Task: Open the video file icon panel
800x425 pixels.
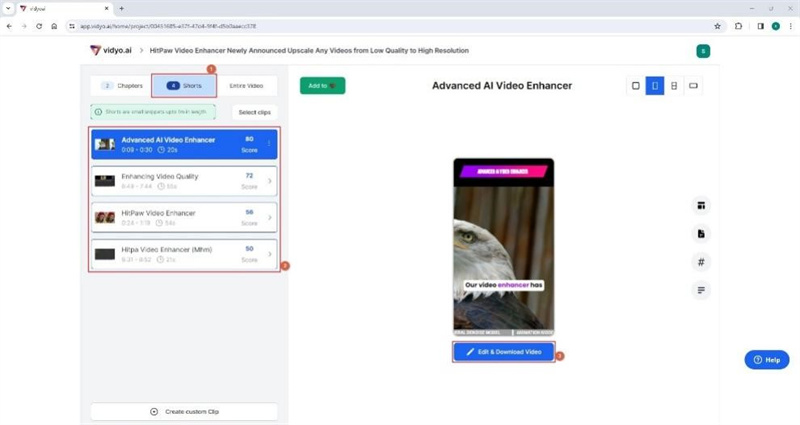Action: [x=701, y=234]
